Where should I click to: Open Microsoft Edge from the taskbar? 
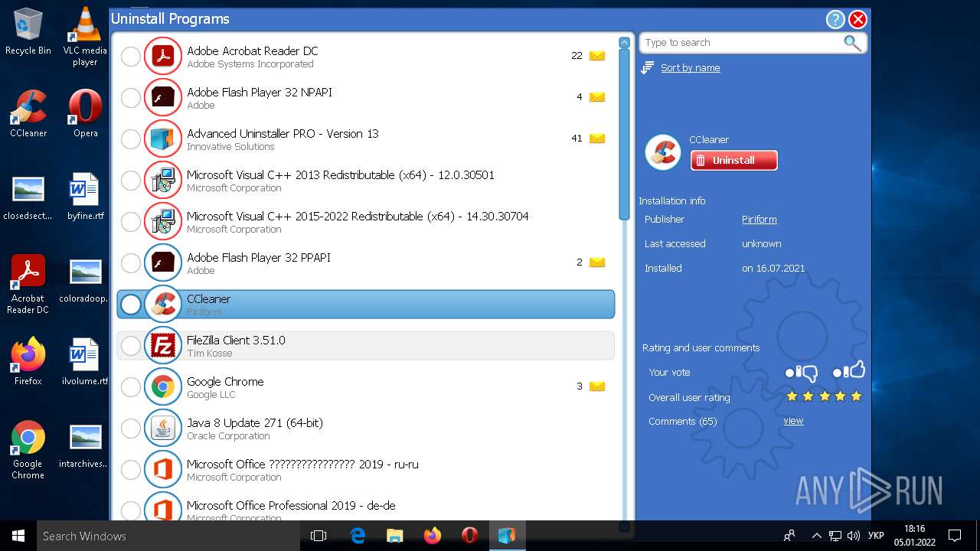tap(358, 536)
